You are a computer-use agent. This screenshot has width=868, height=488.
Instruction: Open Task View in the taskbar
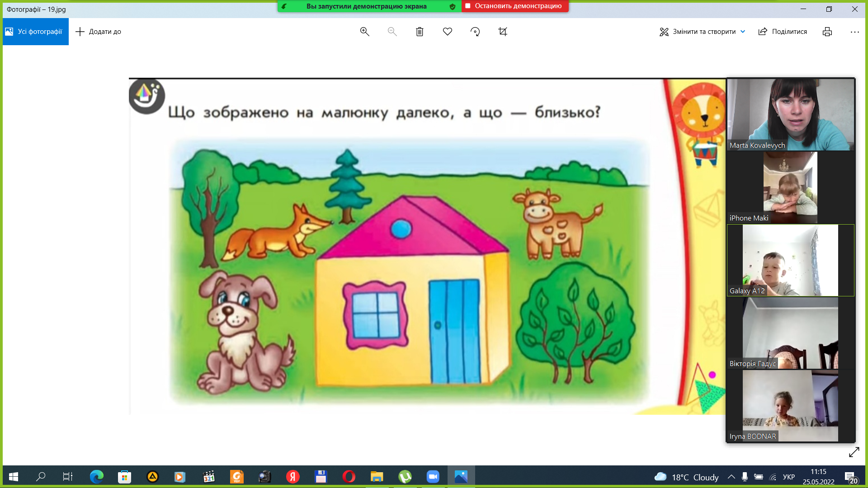tap(67, 476)
